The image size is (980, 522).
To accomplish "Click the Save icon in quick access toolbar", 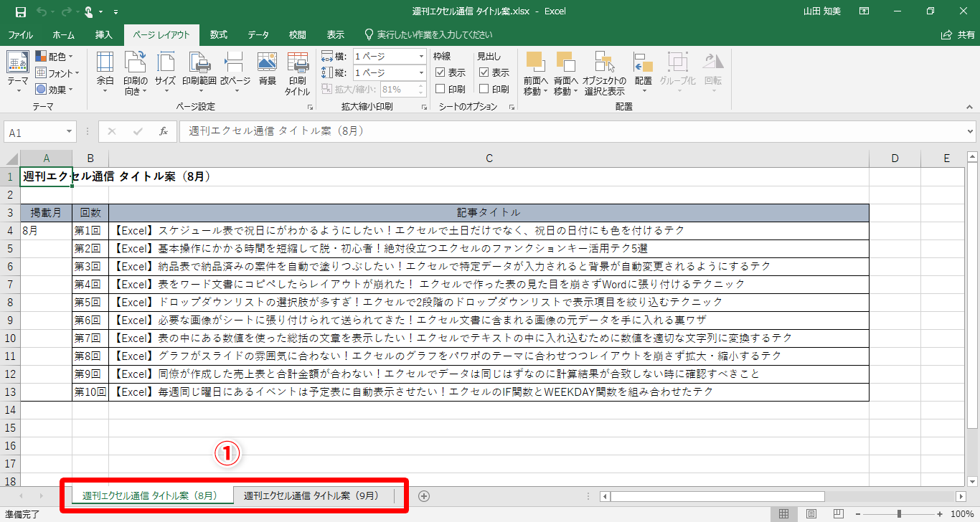I will pyautogui.click(x=20, y=11).
